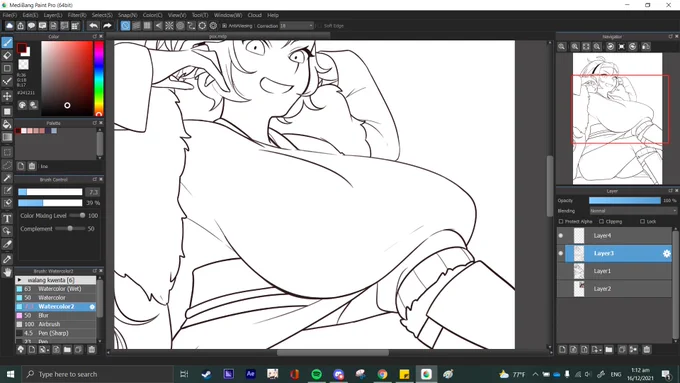Add new layer icon in Layer panel
Viewport: 680px width, 383px height.
tap(562, 349)
